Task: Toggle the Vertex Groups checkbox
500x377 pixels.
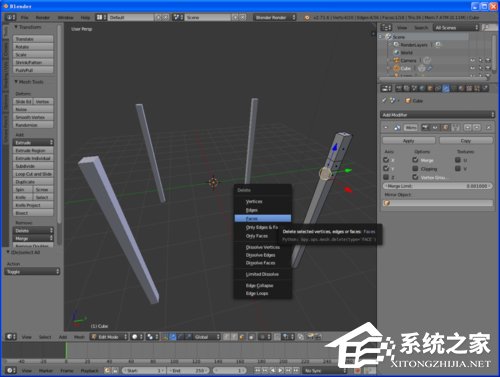Action: coord(415,177)
